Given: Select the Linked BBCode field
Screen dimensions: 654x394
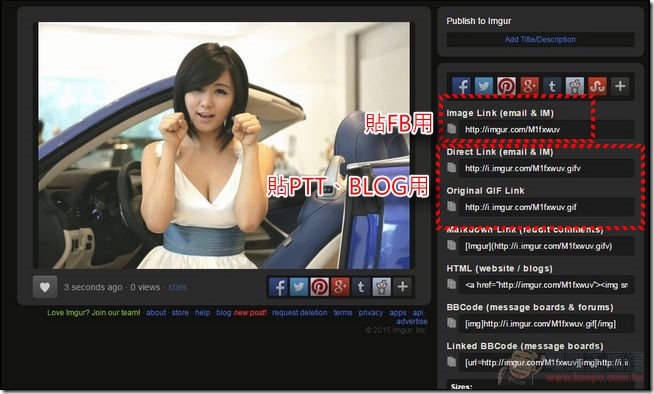Looking at the screenshot, I should 546,362.
